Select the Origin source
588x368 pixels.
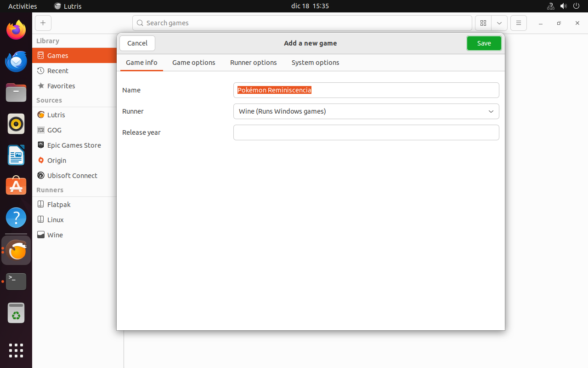tap(74, 160)
